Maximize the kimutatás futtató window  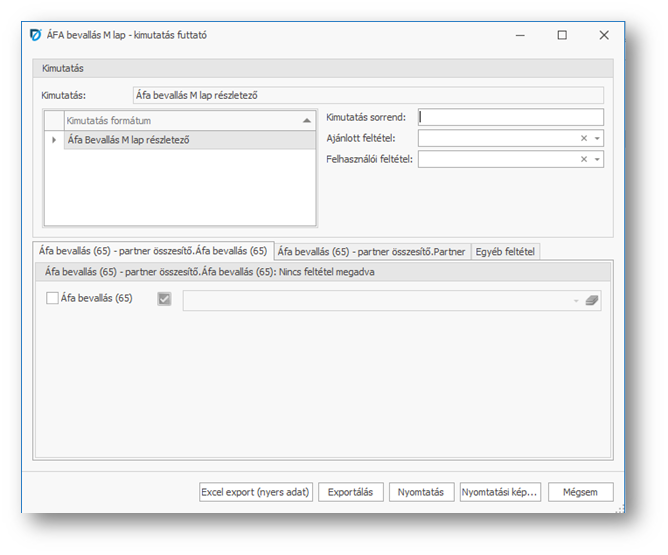point(562,35)
